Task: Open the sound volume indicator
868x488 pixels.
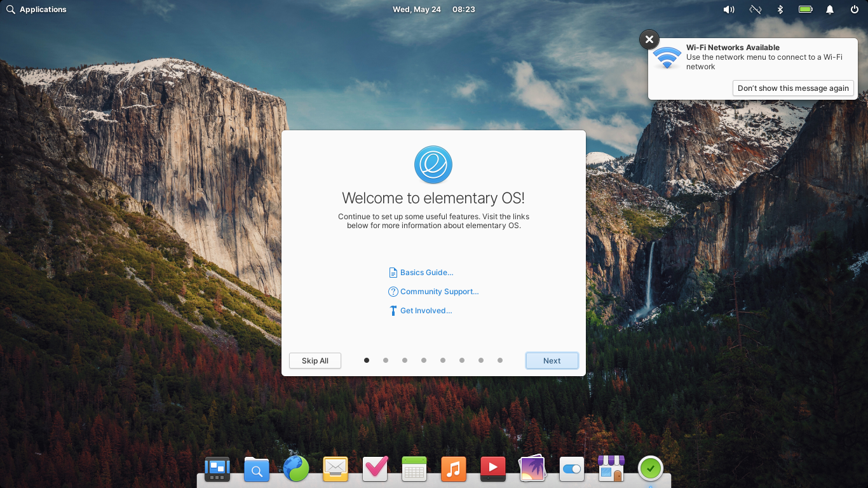Action: (729, 10)
